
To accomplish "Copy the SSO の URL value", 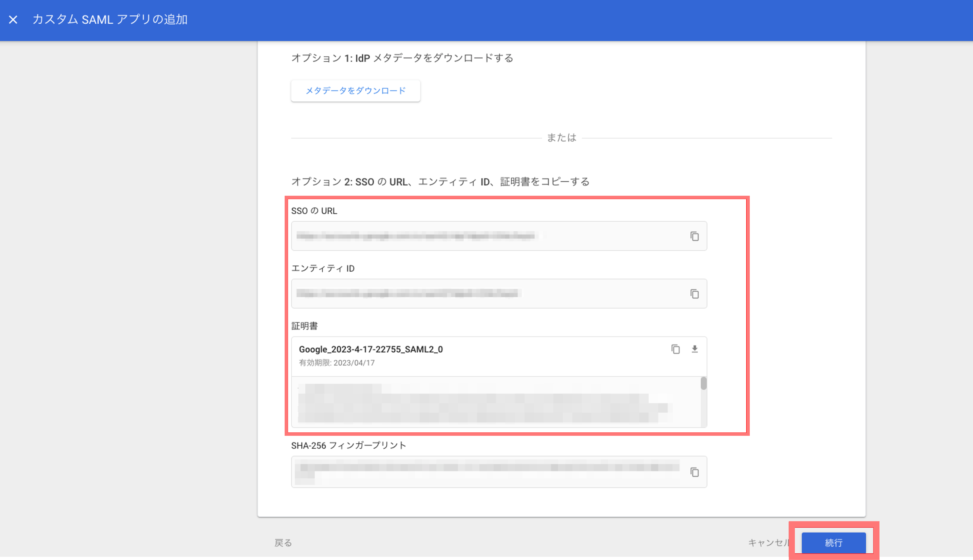I will click(694, 236).
